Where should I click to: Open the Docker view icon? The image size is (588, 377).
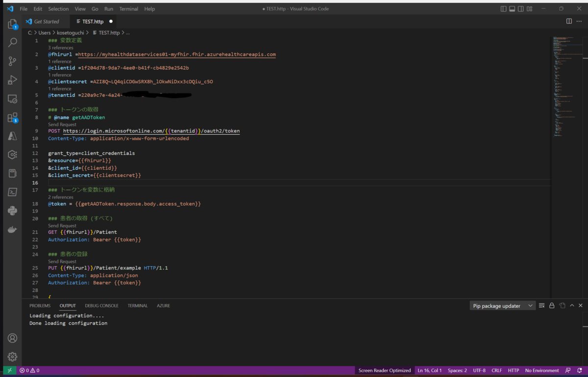13,229
